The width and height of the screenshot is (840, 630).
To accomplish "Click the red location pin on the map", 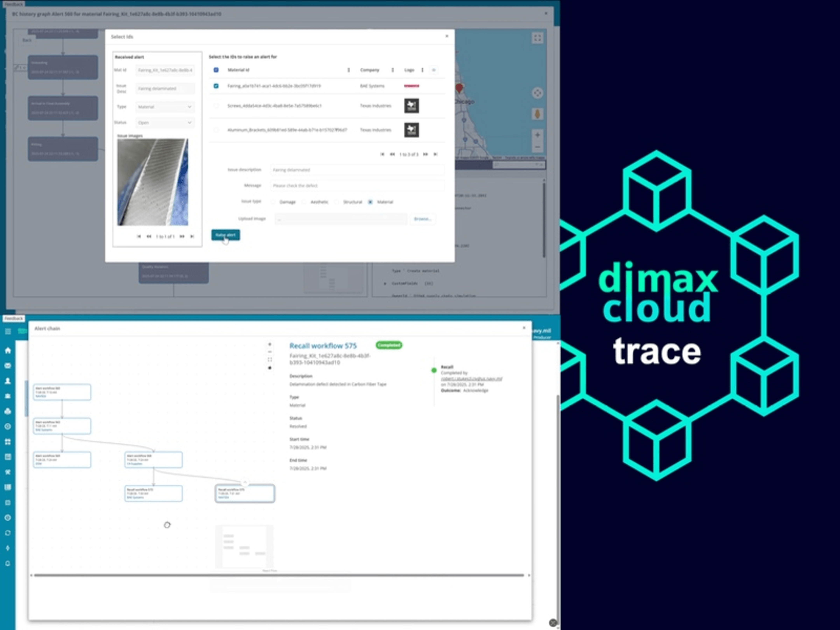I will point(459,88).
